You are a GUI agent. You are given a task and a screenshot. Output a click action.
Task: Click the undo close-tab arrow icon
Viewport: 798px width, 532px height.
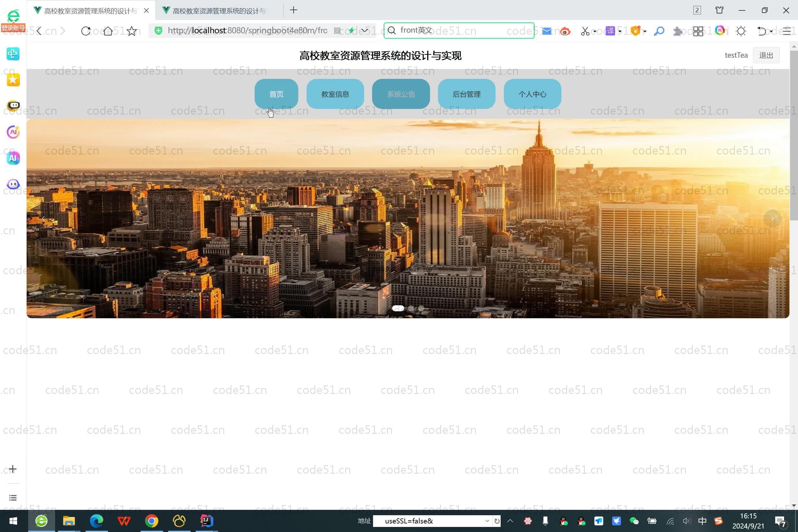[x=762, y=31]
